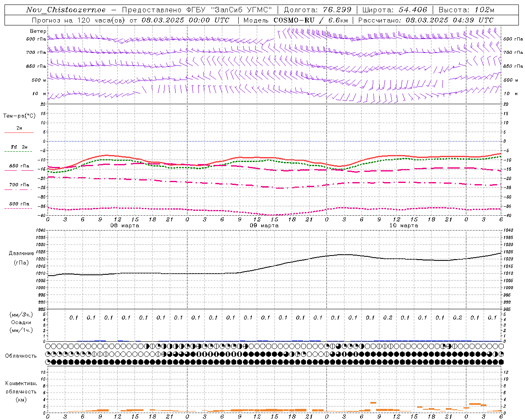Click the (км) unit label for convective clouds
The width and height of the screenshot is (525, 420).
tap(21, 399)
